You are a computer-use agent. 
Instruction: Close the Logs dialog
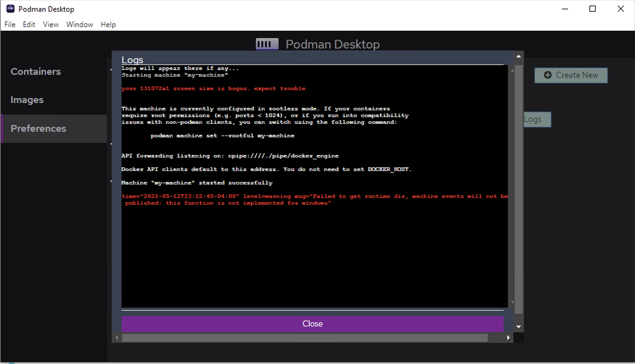(312, 324)
